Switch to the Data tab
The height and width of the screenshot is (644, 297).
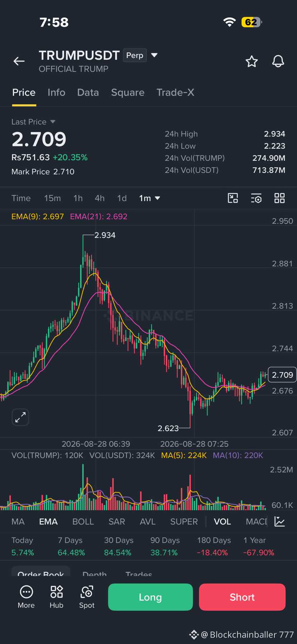[88, 93]
